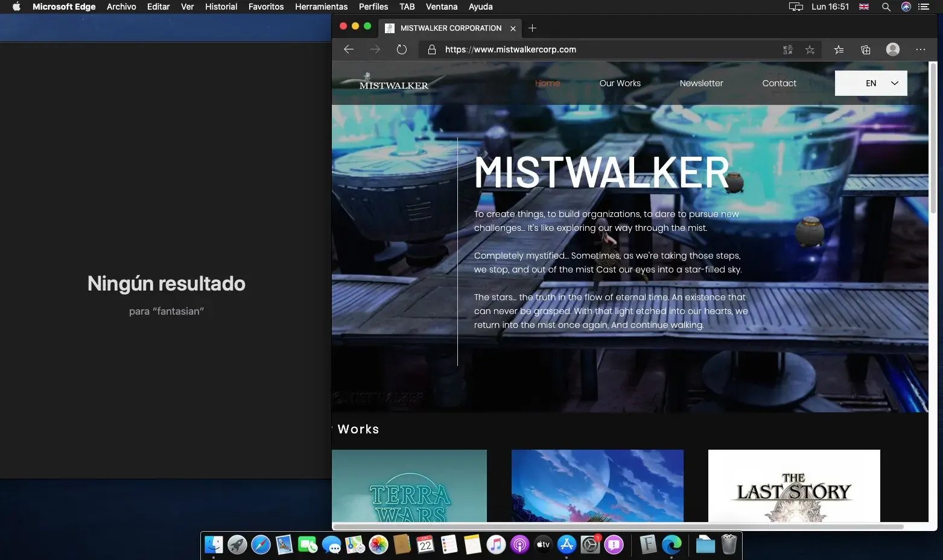Go to Our Works page

point(620,83)
